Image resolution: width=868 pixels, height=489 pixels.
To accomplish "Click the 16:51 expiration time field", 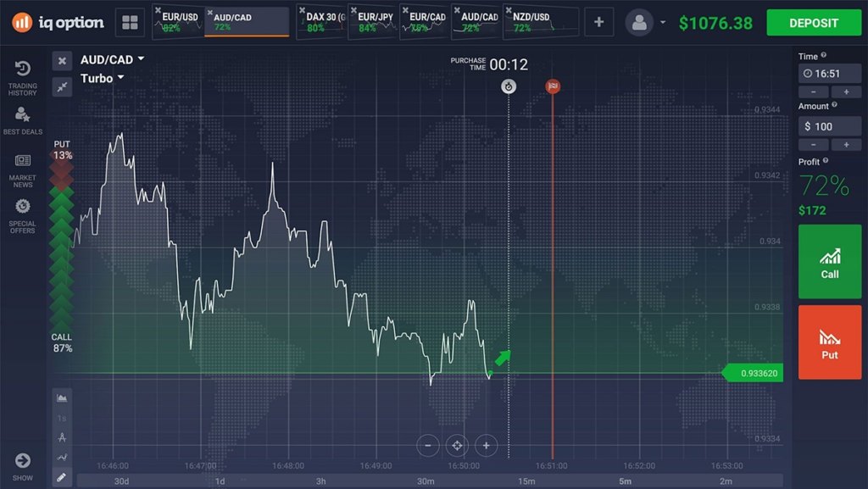I will 829,74.
